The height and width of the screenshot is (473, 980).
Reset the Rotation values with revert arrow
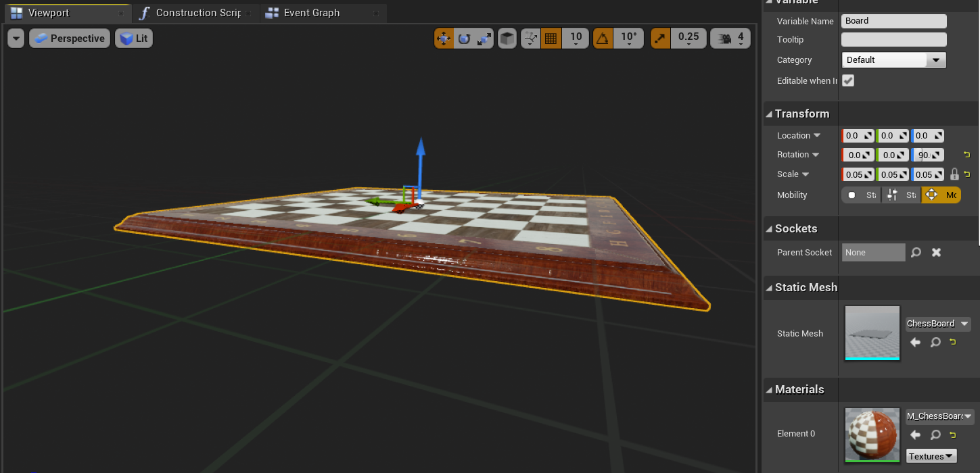coord(966,154)
